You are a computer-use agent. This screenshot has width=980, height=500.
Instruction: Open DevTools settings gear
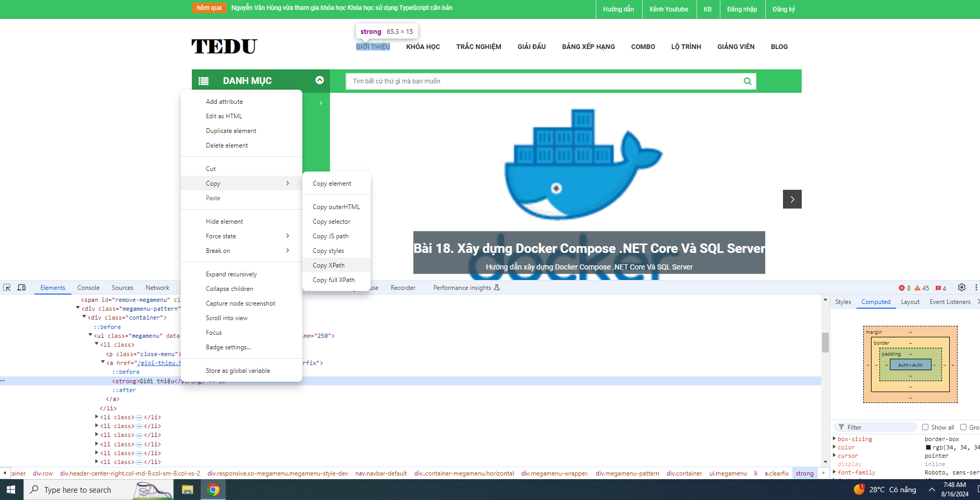(x=962, y=287)
